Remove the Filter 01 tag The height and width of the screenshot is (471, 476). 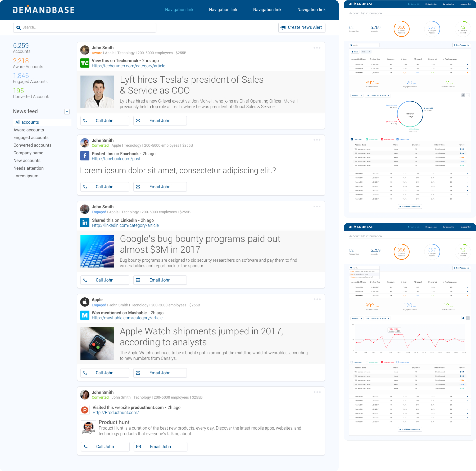(x=370, y=52)
